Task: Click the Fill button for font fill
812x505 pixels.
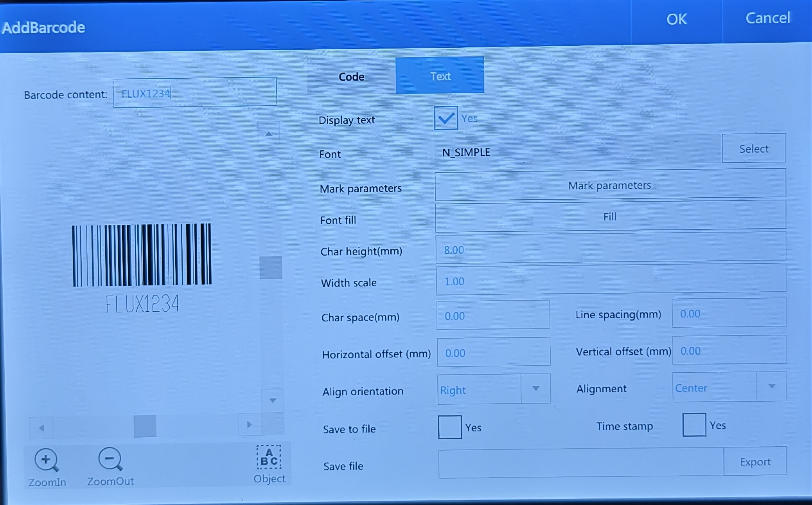Action: (x=610, y=216)
